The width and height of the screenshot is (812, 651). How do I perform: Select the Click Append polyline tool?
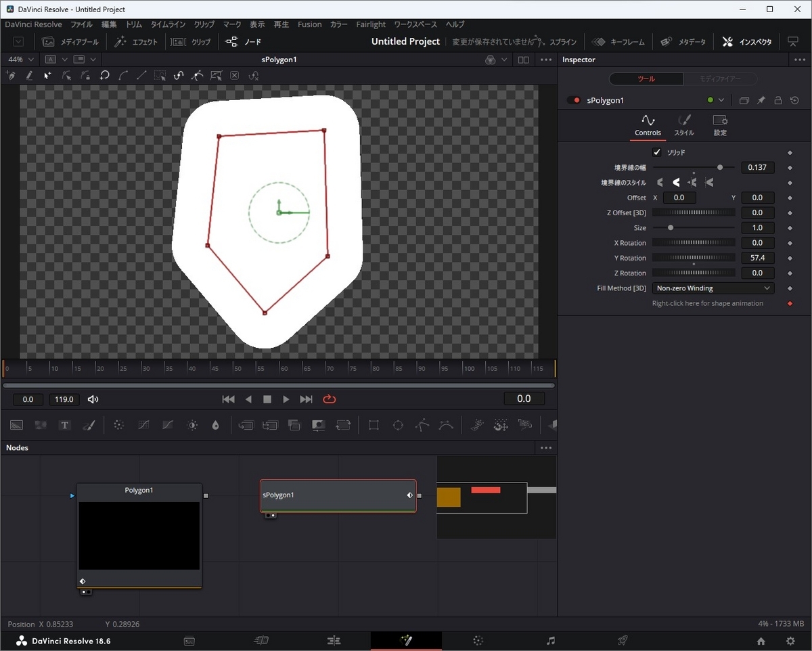(11, 76)
